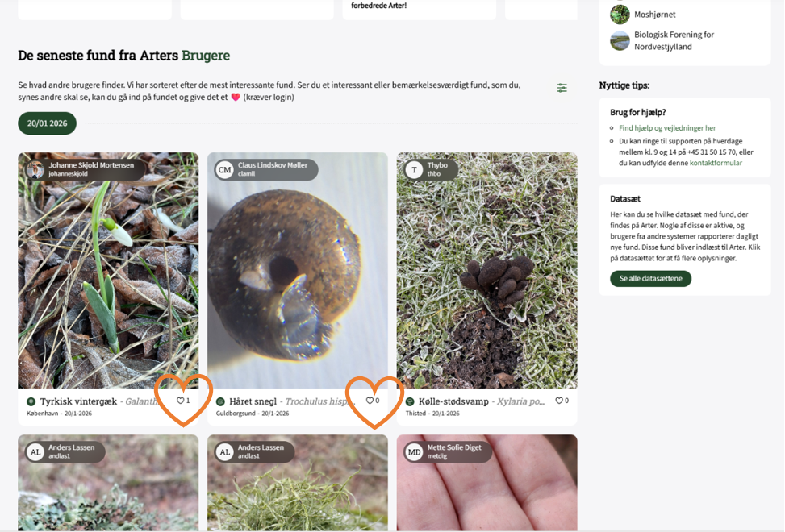Viewport: 785px width, 532px height.
Task: Click Thybo's T avatar badge
Action: pos(414,169)
